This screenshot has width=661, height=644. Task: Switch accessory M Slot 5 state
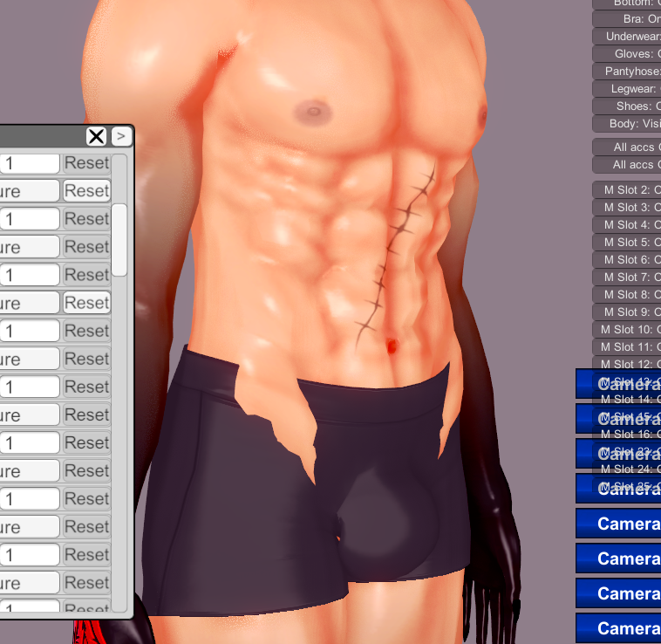click(x=627, y=242)
